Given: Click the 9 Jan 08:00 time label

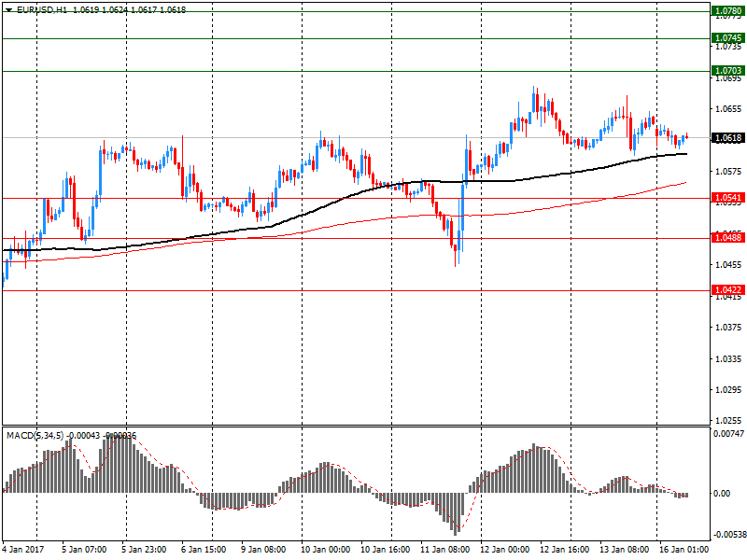Looking at the screenshot, I should coord(263,550).
